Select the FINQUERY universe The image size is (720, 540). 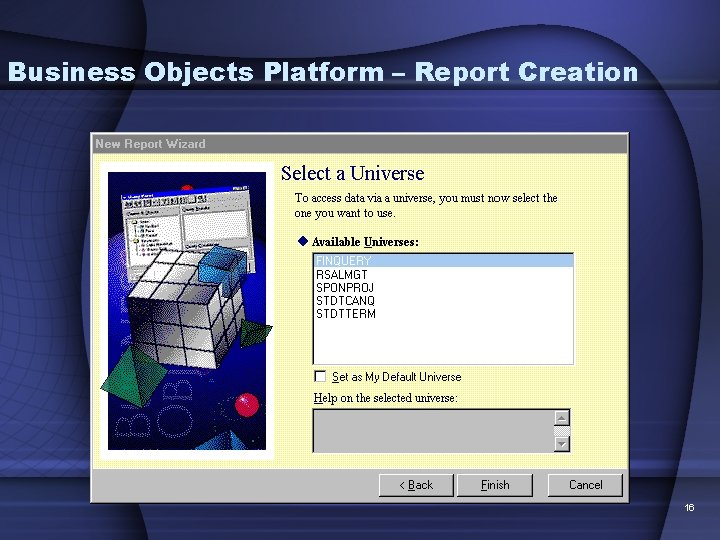tap(443, 261)
